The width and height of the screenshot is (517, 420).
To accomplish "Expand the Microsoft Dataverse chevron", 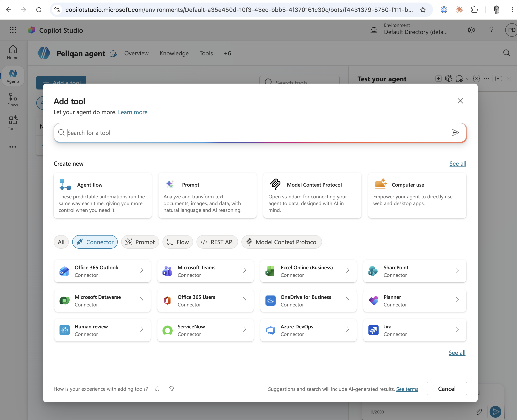I will [142, 300].
